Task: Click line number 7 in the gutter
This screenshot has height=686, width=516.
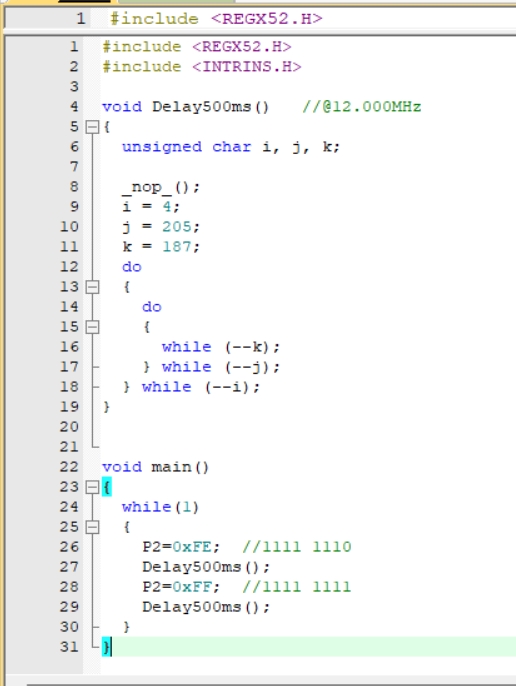Action: coord(74,167)
